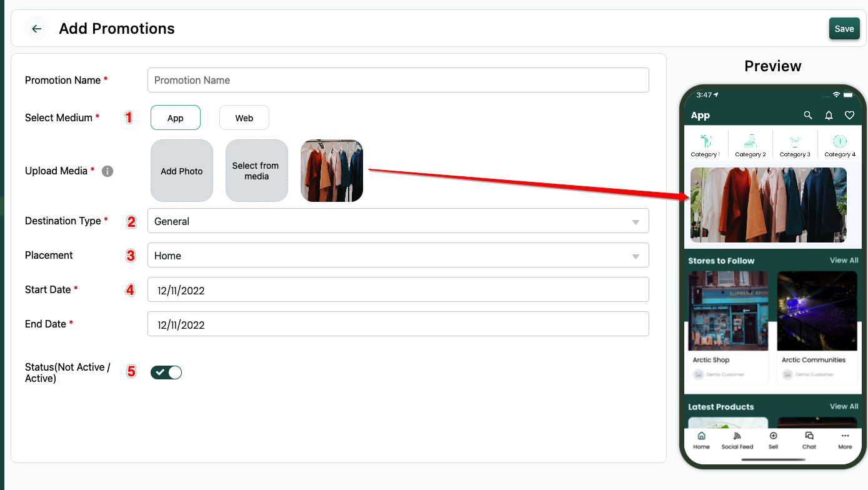The width and height of the screenshot is (868, 490).
Task: Select Category 3 icon in preview
Action: tap(795, 142)
